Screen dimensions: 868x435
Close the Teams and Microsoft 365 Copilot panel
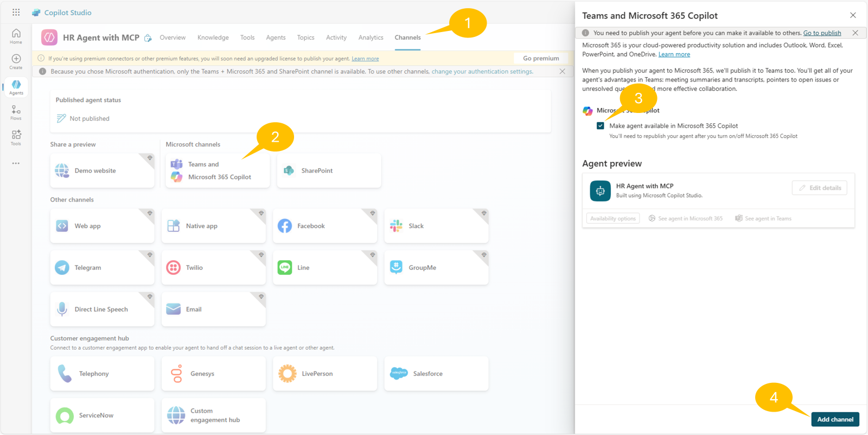click(x=853, y=15)
